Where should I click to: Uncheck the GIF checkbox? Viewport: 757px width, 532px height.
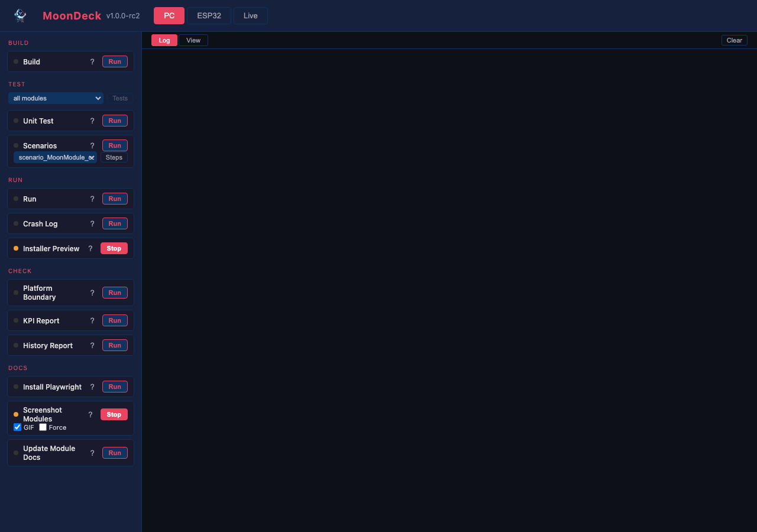[x=17, y=427]
